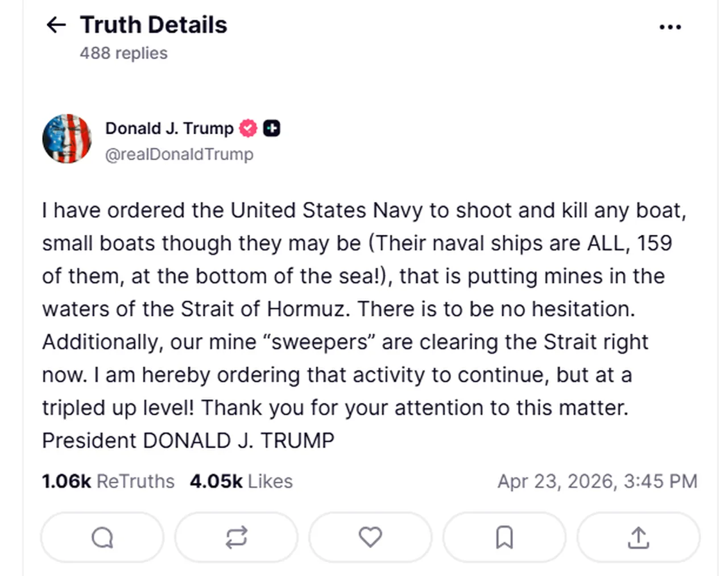Open @realDonaldTrump profile link

click(x=179, y=154)
